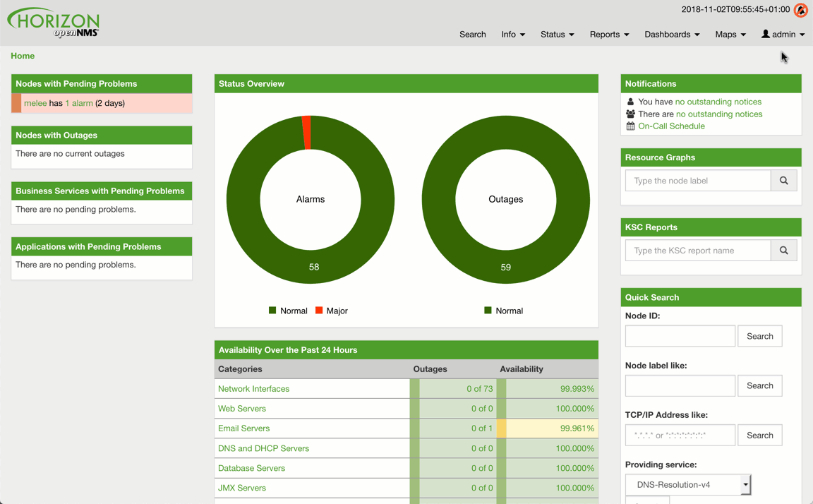Toggle the Major legend in Alarms chart
This screenshot has width=813, height=504.
(331, 311)
